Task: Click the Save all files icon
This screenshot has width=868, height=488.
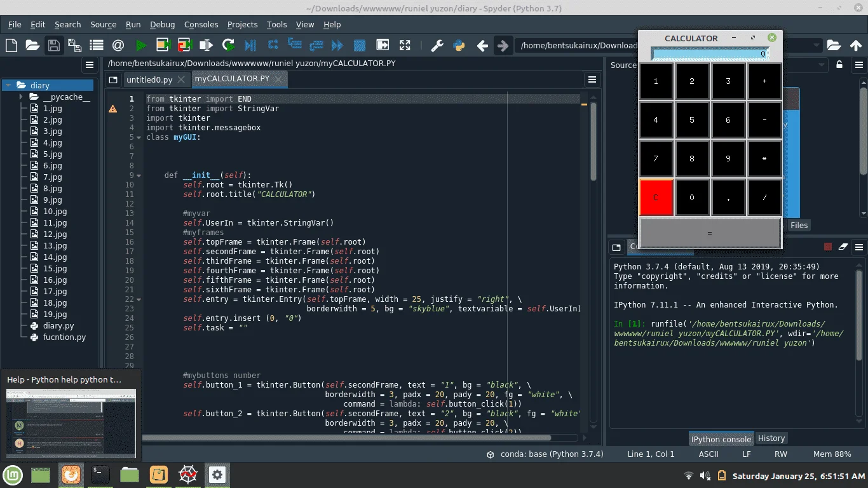Action: [x=75, y=45]
